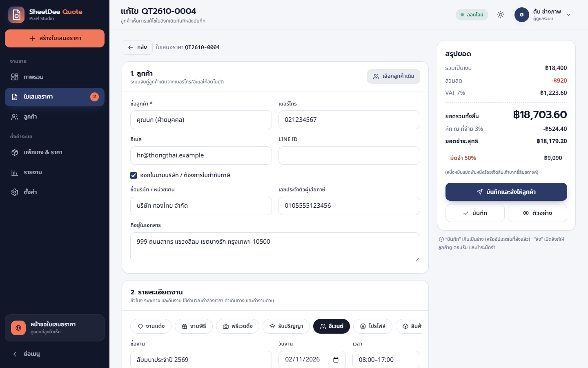Viewport: 588px width, 368px height.
Task: Click the ที่อยู่ในเอกสาร address textarea
Action: [275, 247]
